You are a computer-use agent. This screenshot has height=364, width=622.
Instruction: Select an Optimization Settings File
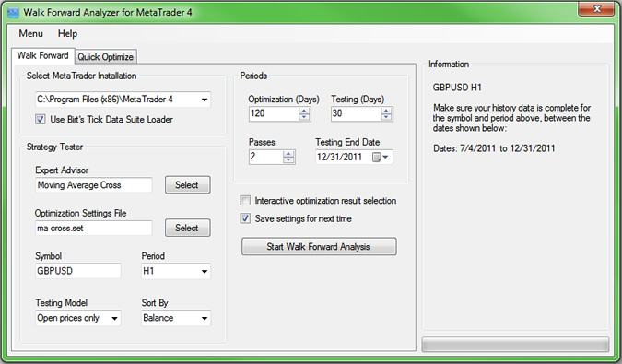[188, 228]
